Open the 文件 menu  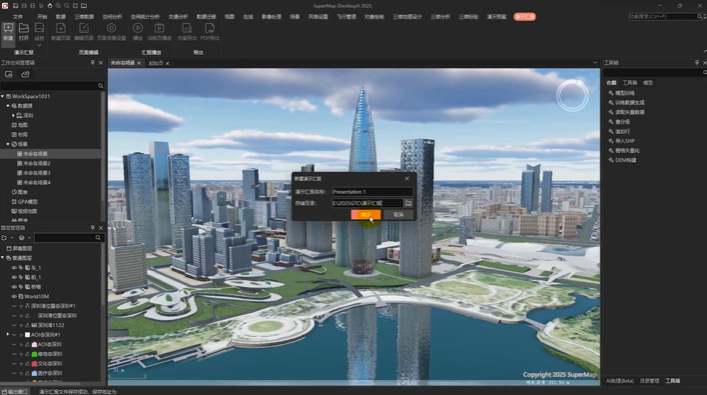tap(18, 17)
